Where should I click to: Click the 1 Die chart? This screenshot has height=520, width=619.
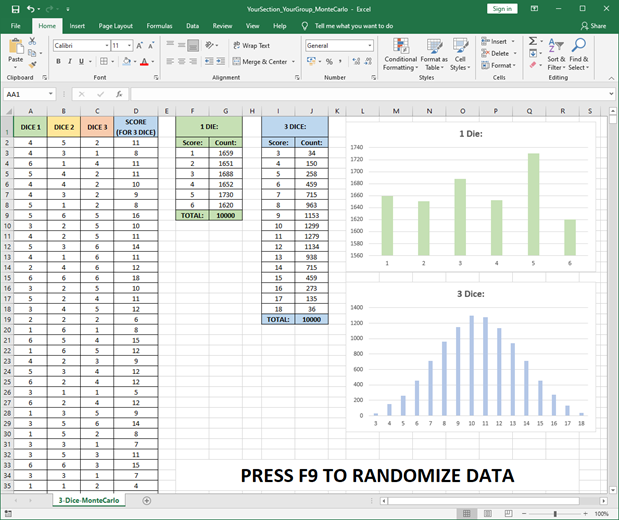click(x=471, y=197)
